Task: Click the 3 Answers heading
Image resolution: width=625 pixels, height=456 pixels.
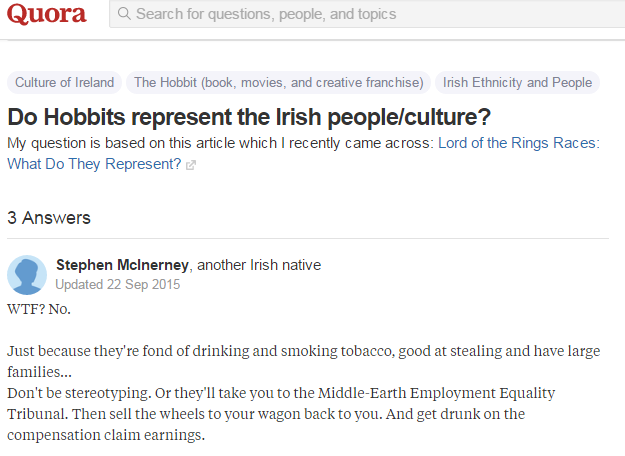Action: [x=49, y=217]
